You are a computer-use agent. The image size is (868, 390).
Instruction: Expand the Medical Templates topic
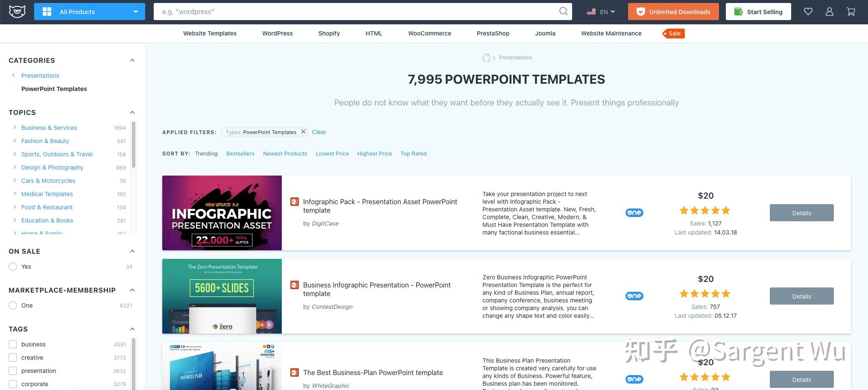(15, 194)
